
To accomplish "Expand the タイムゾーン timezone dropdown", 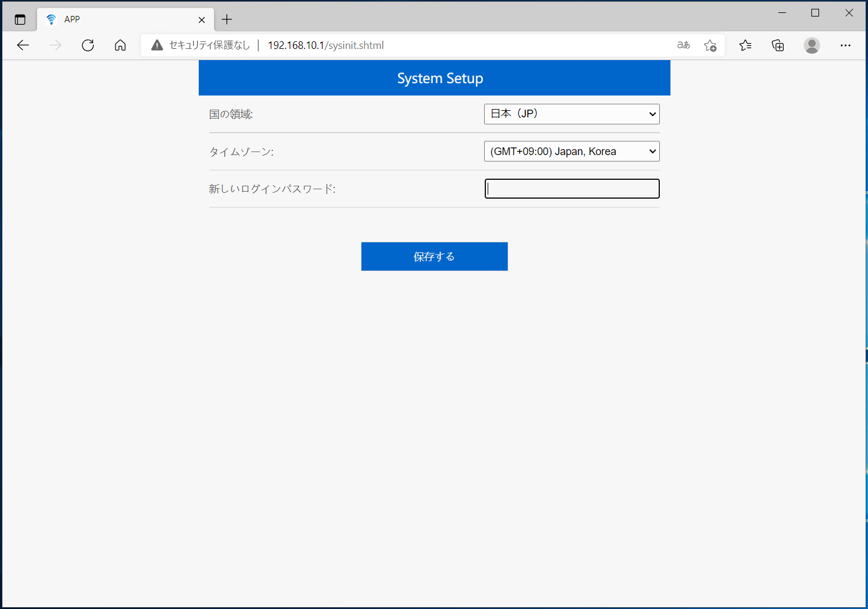I will (x=572, y=152).
